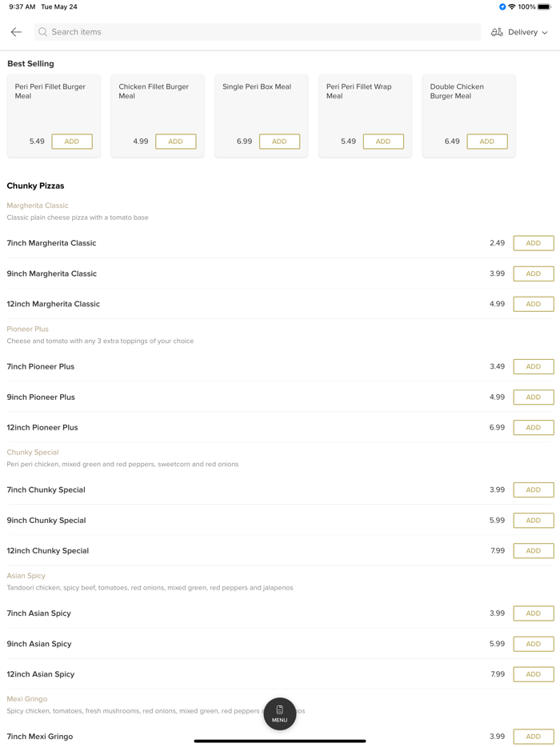Add Peri Peri Fillet Burger Meal
Screen dimensions: 560x747
(x=72, y=142)
